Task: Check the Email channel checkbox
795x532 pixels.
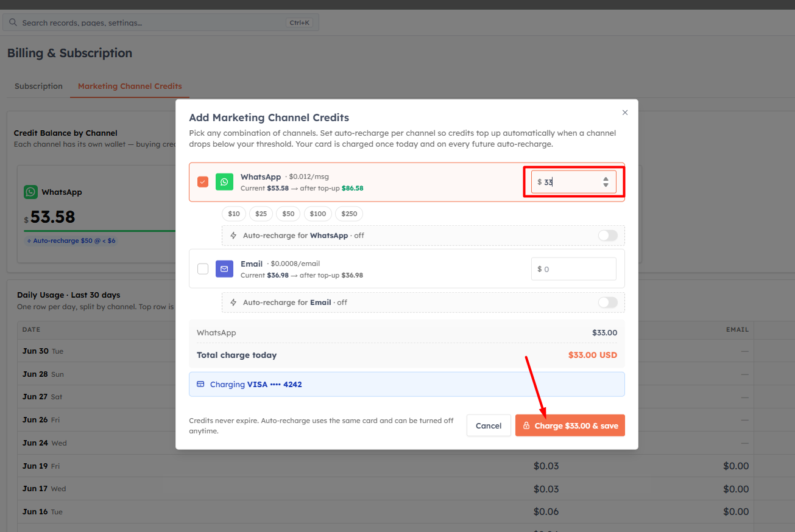Action: [x=203, y=268]
